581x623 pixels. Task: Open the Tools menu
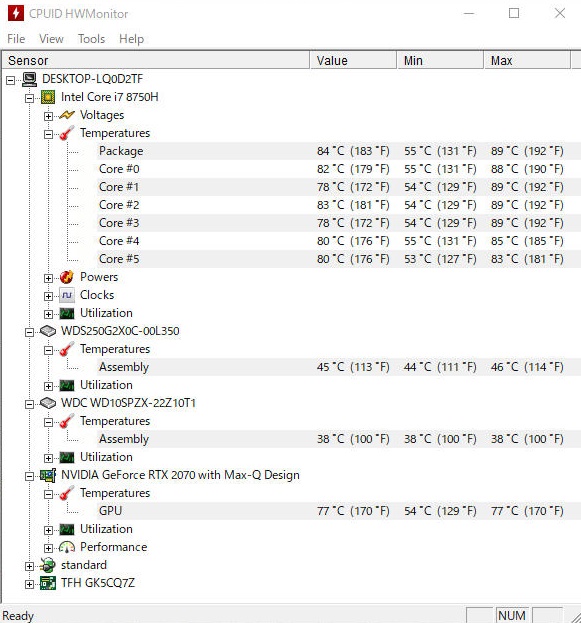click(x=91, y=39)
